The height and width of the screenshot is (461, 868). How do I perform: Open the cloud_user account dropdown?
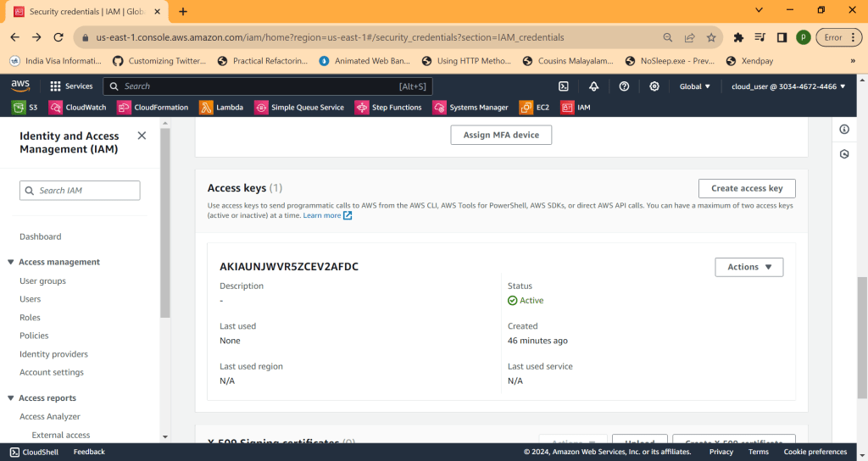click(788, 86)
